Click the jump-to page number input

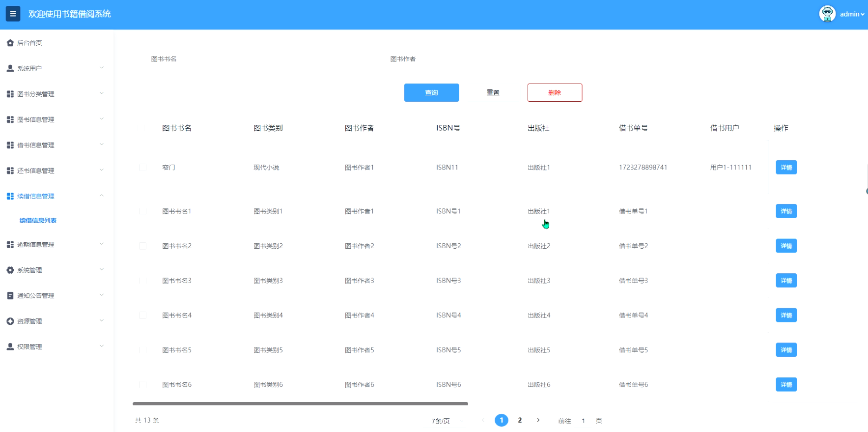coord(583,421)
